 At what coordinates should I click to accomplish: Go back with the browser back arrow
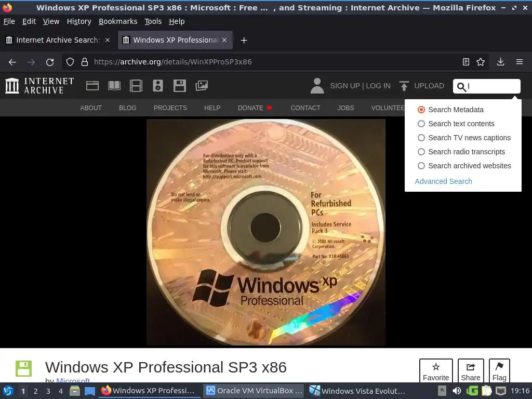click(12, 62)
